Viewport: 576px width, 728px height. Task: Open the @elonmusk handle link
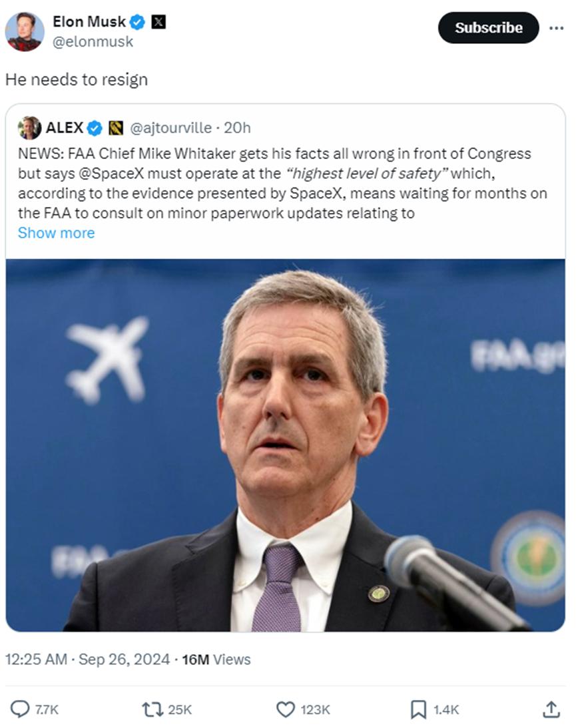pos(93,41)
